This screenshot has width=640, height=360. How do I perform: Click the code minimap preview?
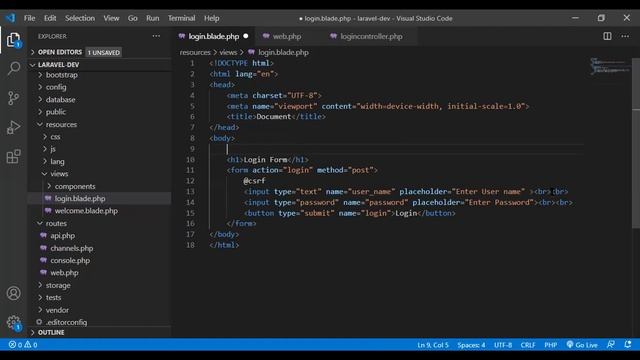pyautogui.click(x=610, y=67)
